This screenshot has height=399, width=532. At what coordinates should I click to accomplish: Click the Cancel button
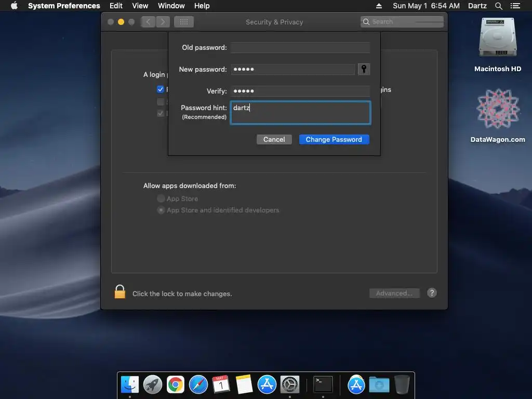point(274,139)
